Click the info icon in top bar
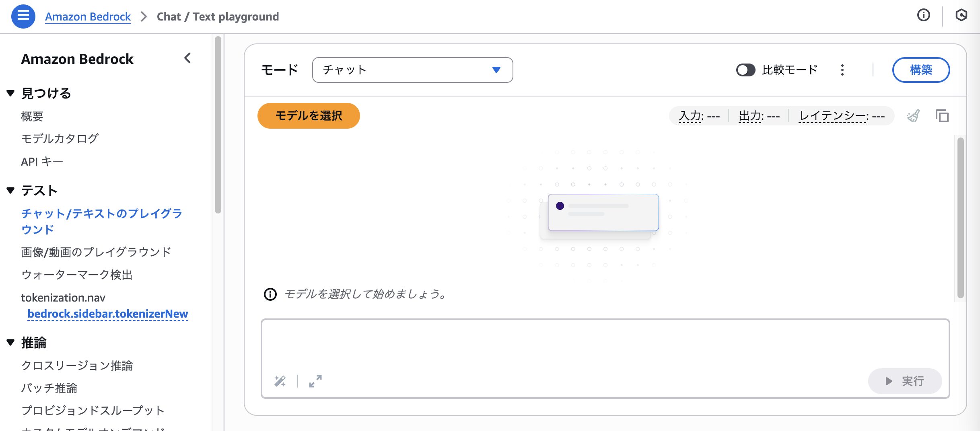 923,15
